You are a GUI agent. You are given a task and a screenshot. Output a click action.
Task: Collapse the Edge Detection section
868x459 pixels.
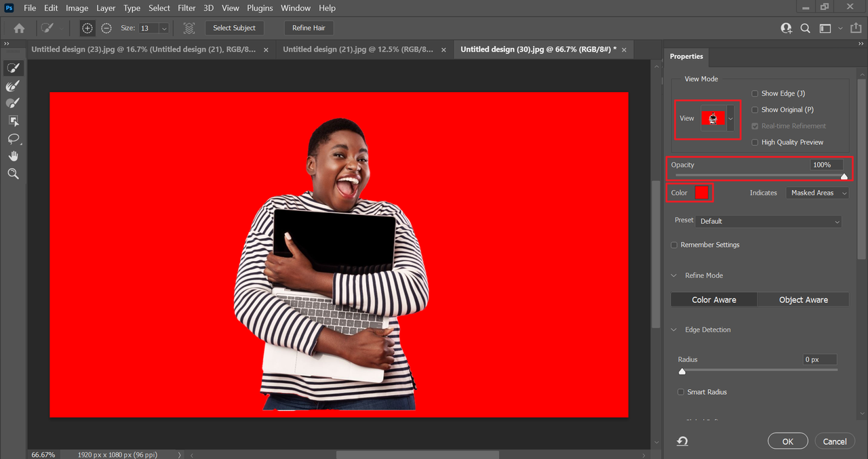point(674,330)
